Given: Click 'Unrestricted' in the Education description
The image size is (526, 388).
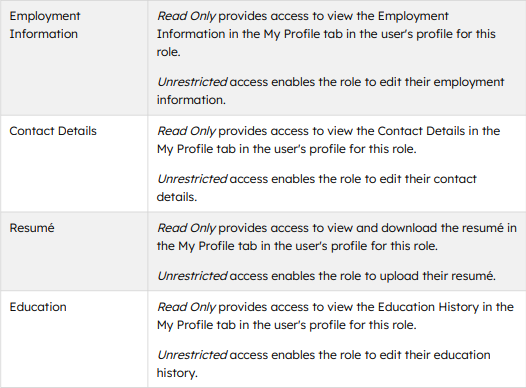Looking at the screenshot, I should (192, 355).
